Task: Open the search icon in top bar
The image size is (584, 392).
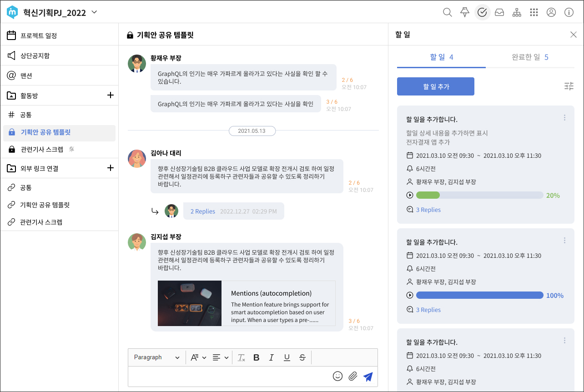Action: pyautogui.click(x=448, y=12)
